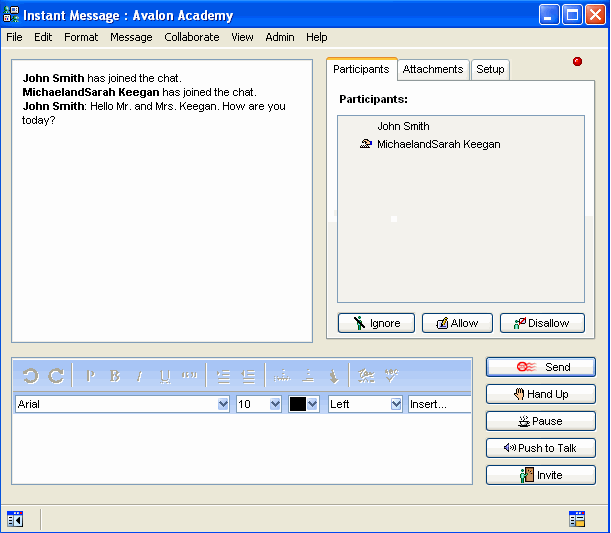611x533 pixels.
Task: Toggle underline text formatting
Action: pyautogui.click(x=165, y=376)
